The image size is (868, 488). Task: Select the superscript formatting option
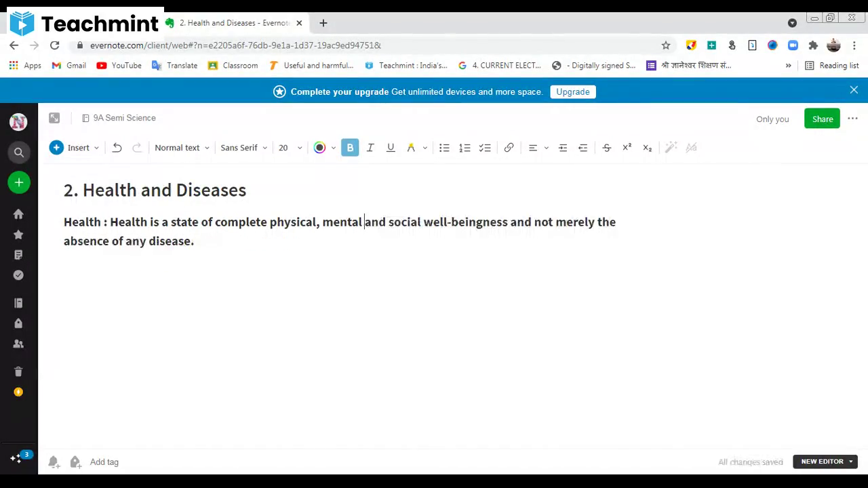pos(627,147)
